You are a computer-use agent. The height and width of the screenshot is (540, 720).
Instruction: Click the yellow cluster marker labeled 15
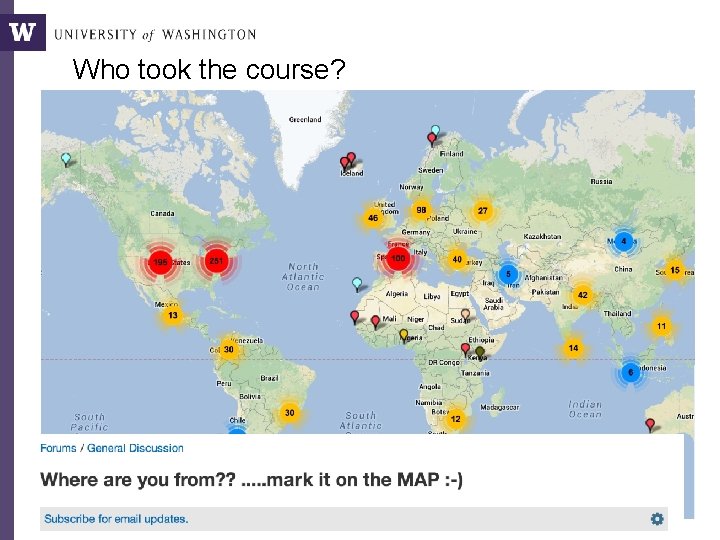tap(675, 270)
